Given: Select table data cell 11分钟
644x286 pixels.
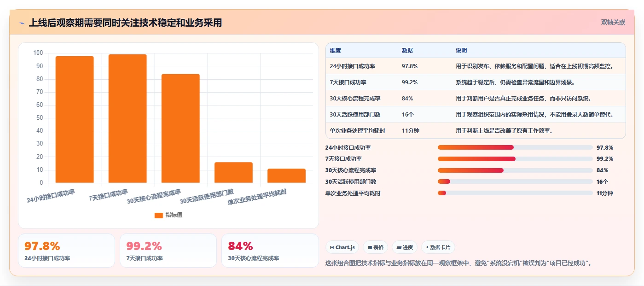Looking at the screenshot, I should (x=411, y=131).
